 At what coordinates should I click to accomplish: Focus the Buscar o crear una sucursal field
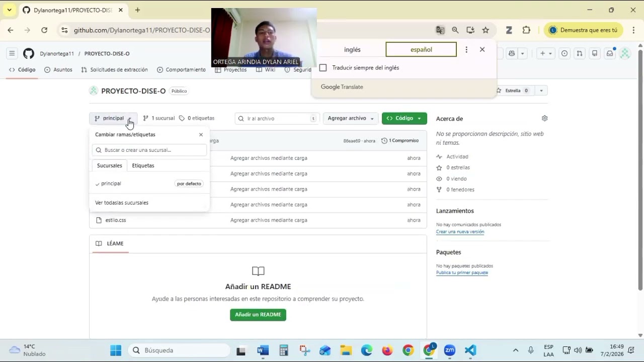coord(149,150)
